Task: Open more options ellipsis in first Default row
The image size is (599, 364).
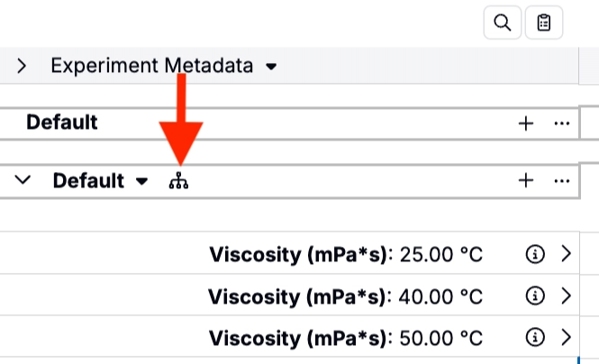Action: pos(561,123)
